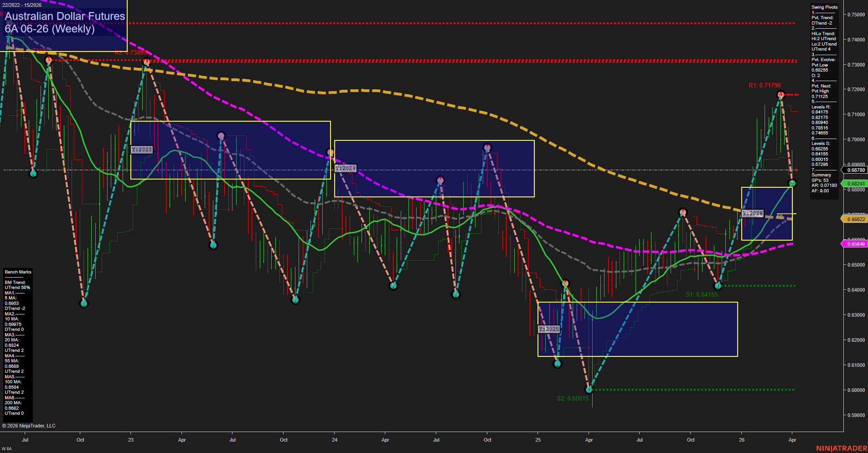The height and width of the screenshot is (453, 868).
Task: Click the NINJATRADER logo at bottom right
Action: point(843,448)
